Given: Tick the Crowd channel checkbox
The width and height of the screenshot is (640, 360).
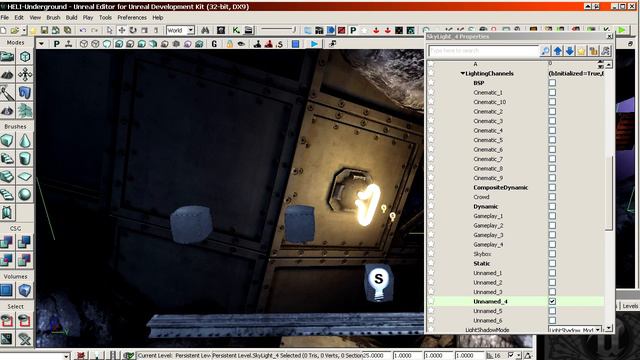Looking at the screenshot, I should tap(552, 197).
